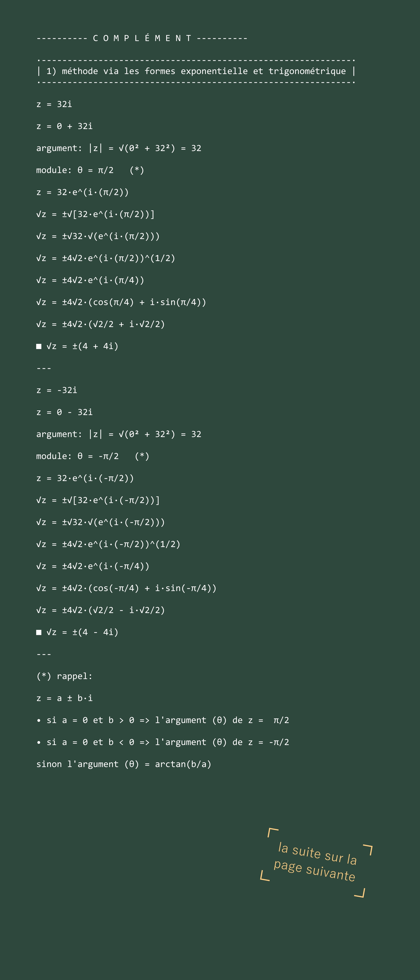Select the line √z = ±4√2·(√2/2 - i·√2/2)
420x980 pixels.
point(100,610)
